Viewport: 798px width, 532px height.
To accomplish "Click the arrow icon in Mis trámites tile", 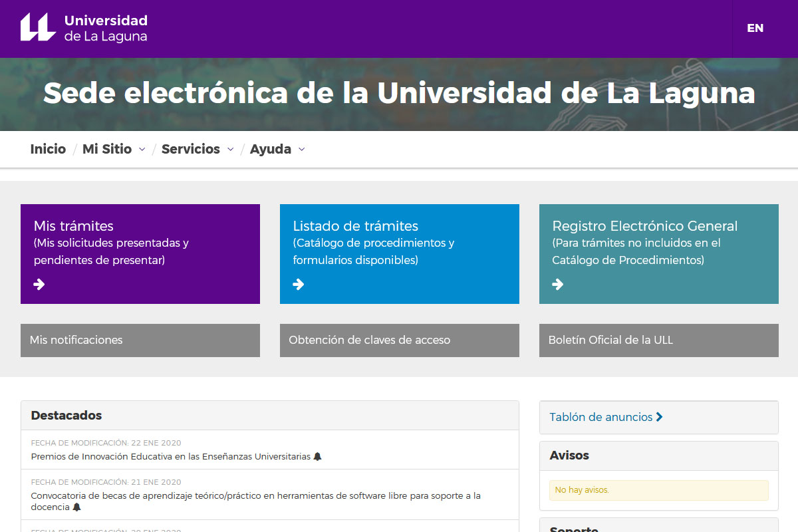I will (39, 285).
